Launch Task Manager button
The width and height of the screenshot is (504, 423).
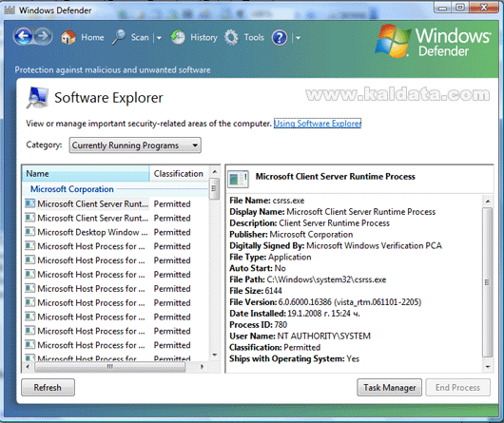point(390,387)
